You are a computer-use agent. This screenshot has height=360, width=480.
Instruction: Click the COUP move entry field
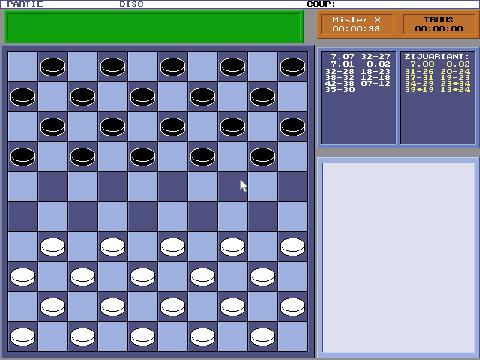(407, 4)
